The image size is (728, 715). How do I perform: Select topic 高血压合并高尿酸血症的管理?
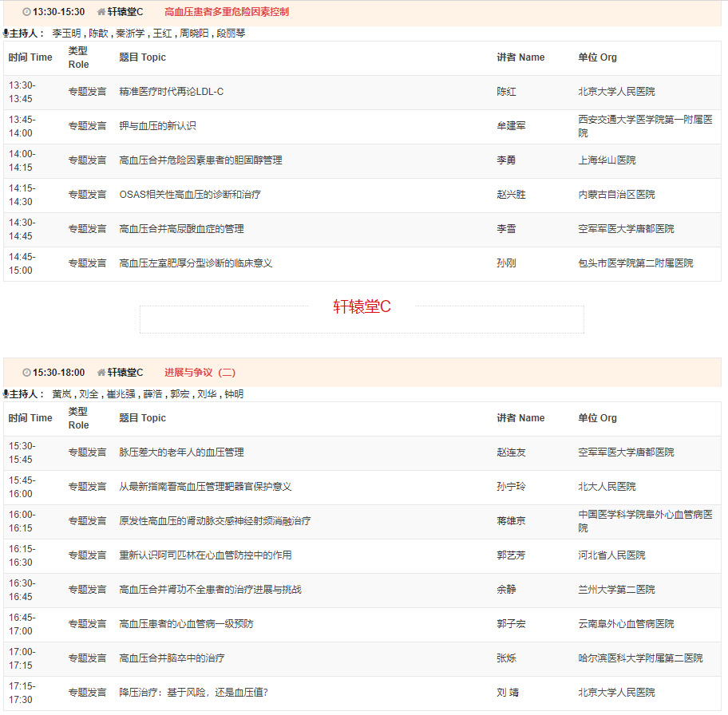click(181, 229)
